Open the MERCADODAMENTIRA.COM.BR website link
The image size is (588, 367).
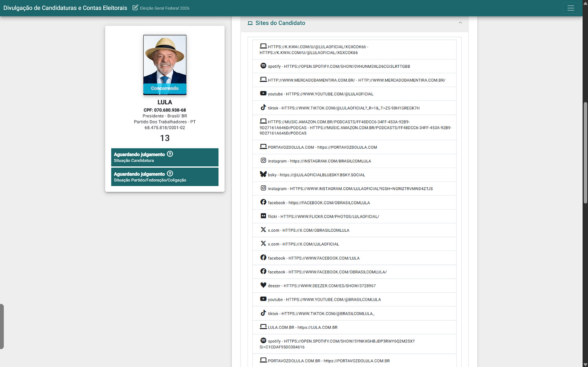[401, 80]
